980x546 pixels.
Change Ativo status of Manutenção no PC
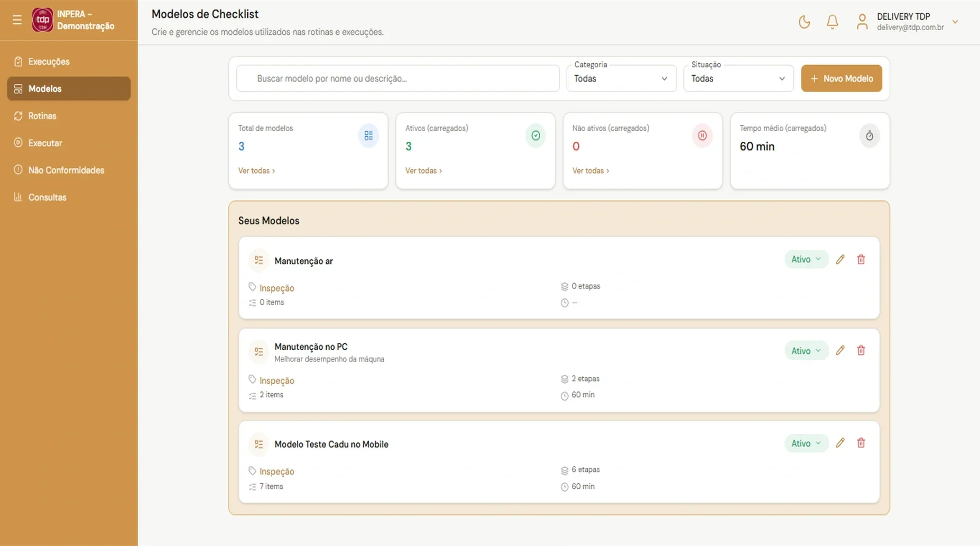tap(806, 351)
